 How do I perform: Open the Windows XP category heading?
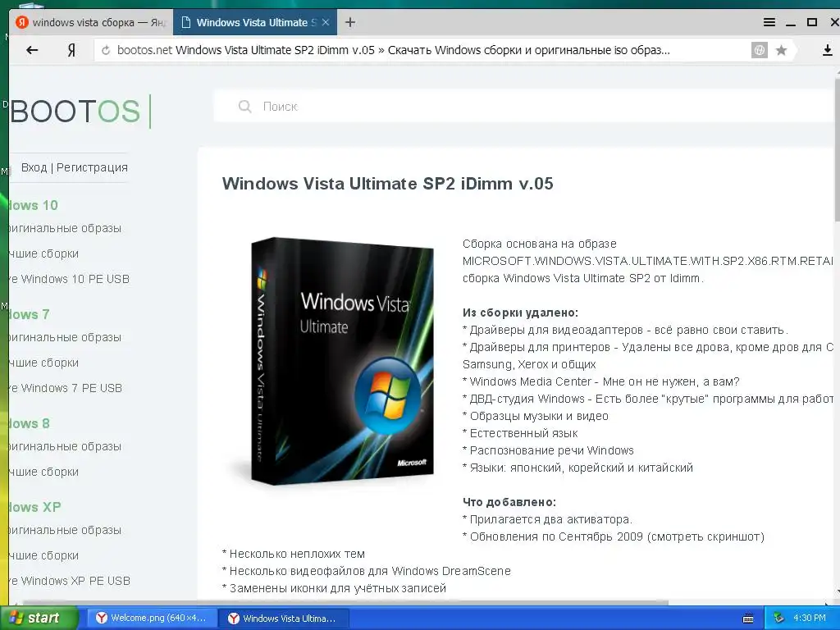pos(34,507)
